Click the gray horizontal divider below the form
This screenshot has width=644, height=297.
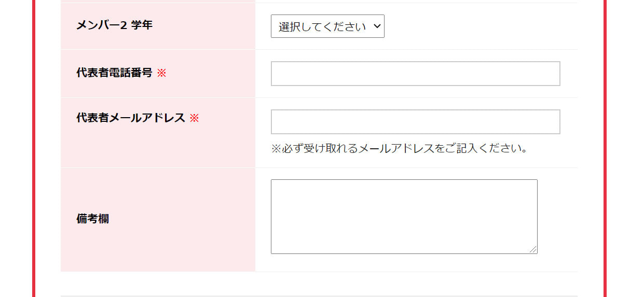coord(319,296)
